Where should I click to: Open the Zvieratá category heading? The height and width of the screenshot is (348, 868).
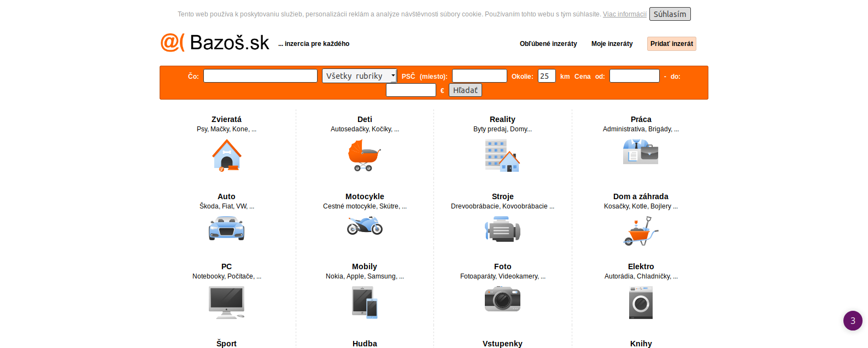pyautogui.click(x=226, y=119)
